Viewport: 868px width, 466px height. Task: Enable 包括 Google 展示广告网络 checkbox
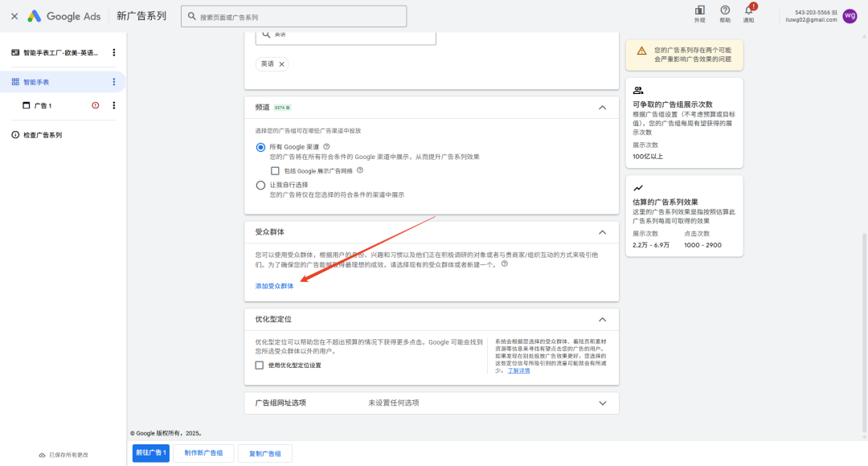click(x=275, y=170)
